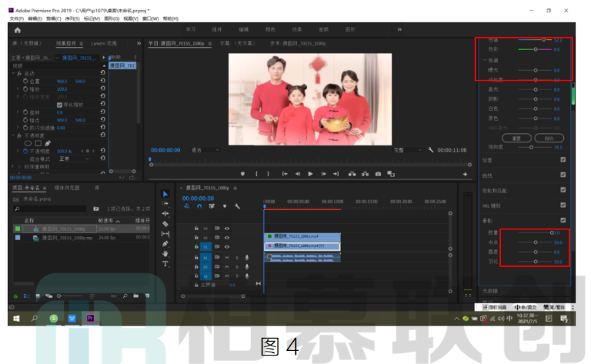Collapse the Tone section in Lumetri

(x=485, y=60)
